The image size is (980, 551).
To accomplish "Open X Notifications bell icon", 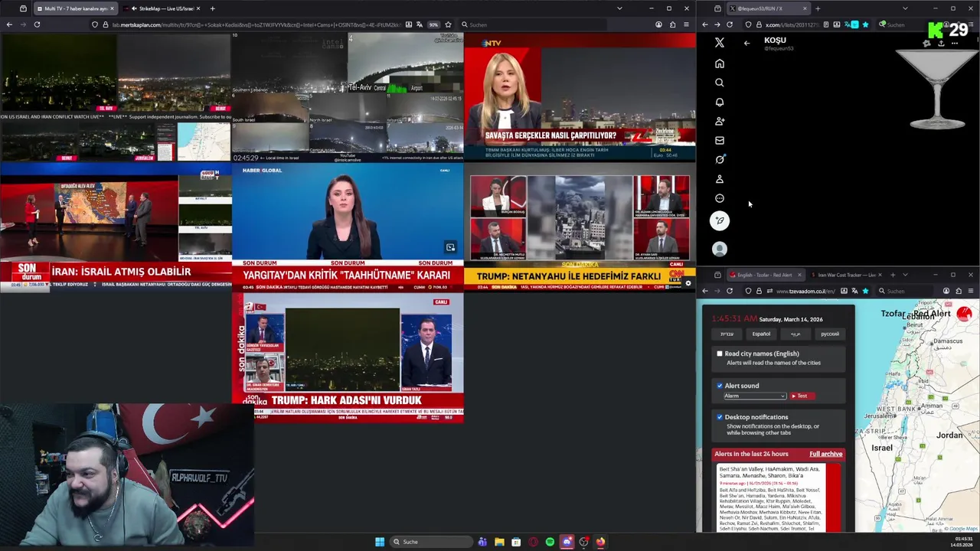I will (x=719, y=102).
